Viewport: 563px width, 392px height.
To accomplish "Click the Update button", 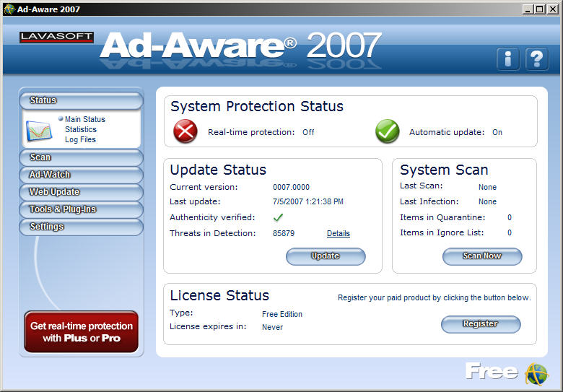I will (326, 256).
